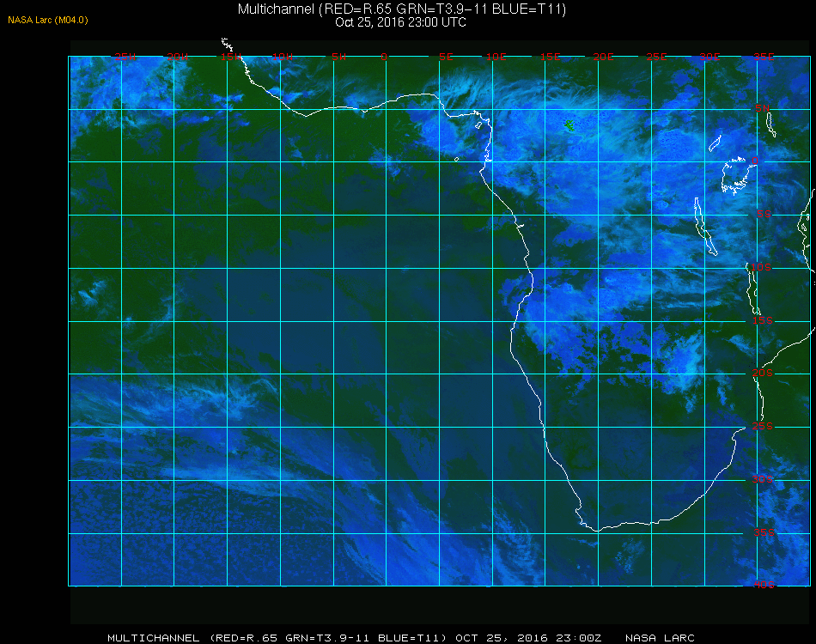Click the '15S' latitude label

[763, 320]
